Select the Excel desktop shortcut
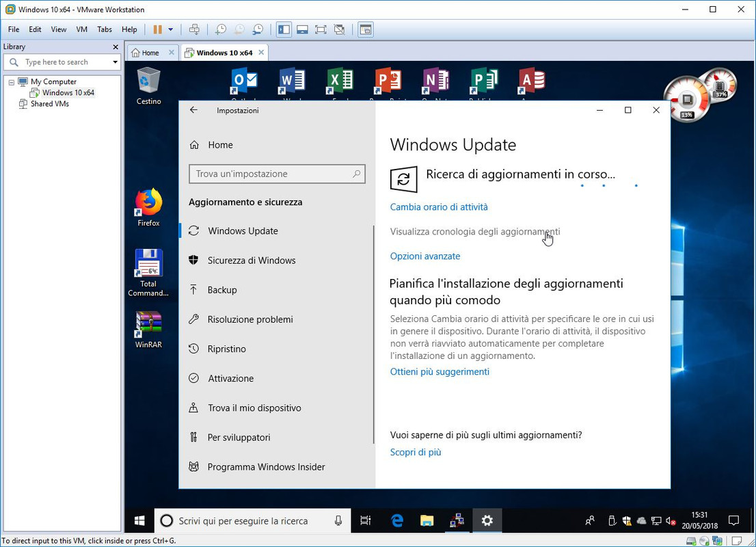Image resolution: width=756 pixels, height=547 pixels. (x=340, y=83)
